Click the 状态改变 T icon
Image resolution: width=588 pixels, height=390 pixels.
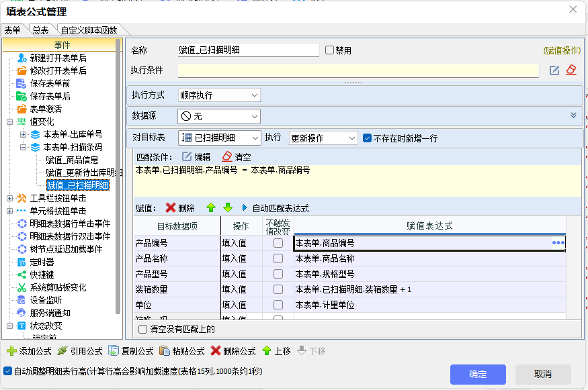pos(22,326)
